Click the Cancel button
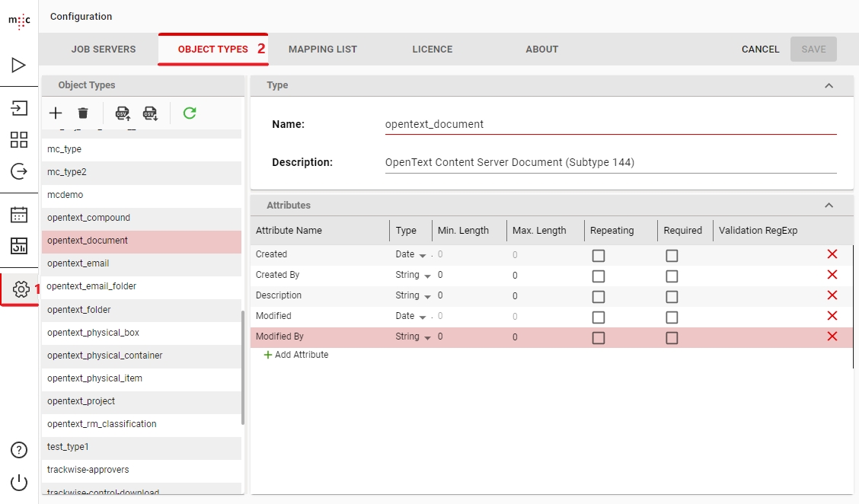This screenshot has height=504, width=859. (760, 49)
